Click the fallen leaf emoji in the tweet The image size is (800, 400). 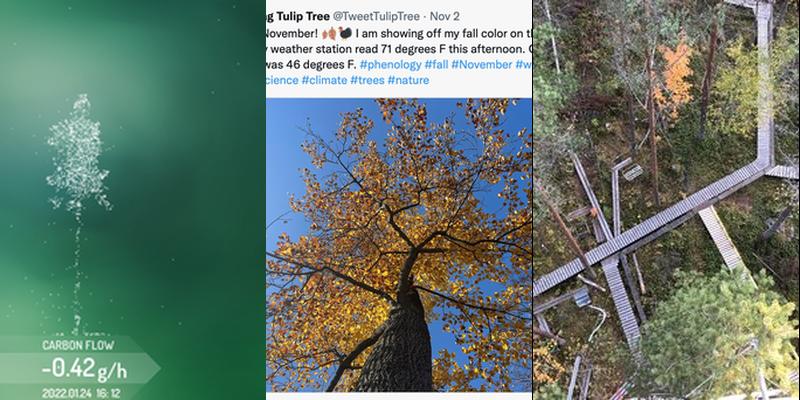[330, 34]
